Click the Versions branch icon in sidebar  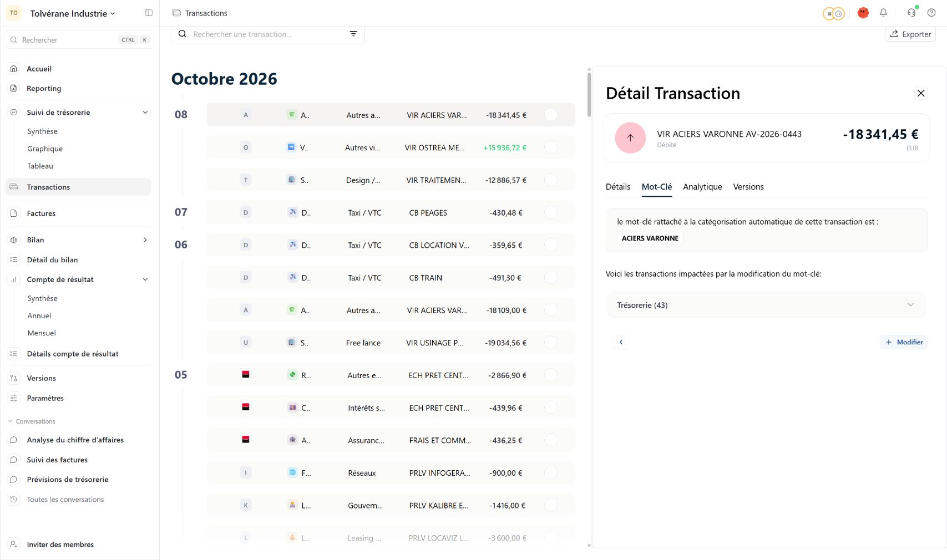click(14, 378)
